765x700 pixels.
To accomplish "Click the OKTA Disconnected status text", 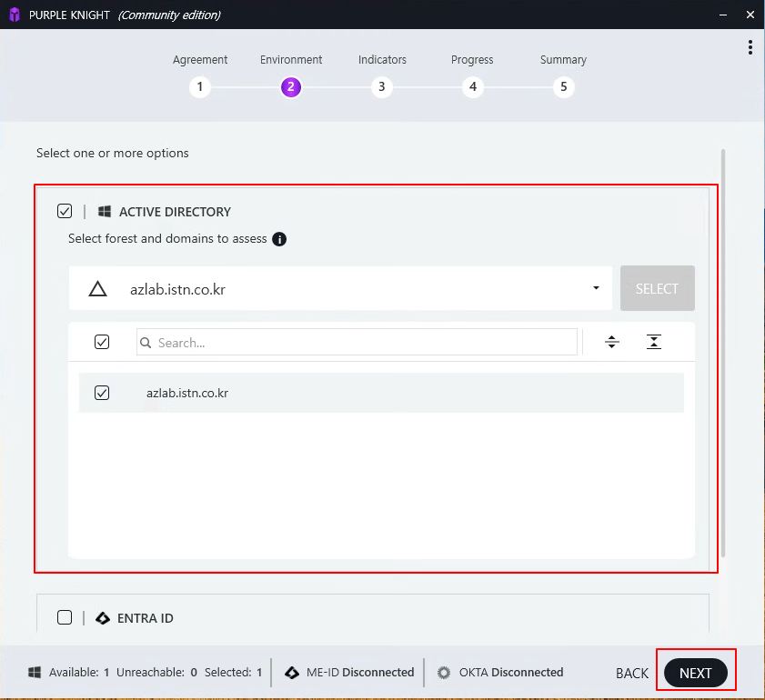I will click(x=511, y=672).
